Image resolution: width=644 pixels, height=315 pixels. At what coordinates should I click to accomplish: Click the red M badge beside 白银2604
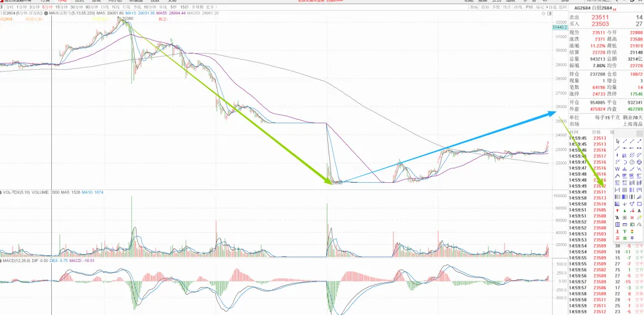tap(614, 10)
